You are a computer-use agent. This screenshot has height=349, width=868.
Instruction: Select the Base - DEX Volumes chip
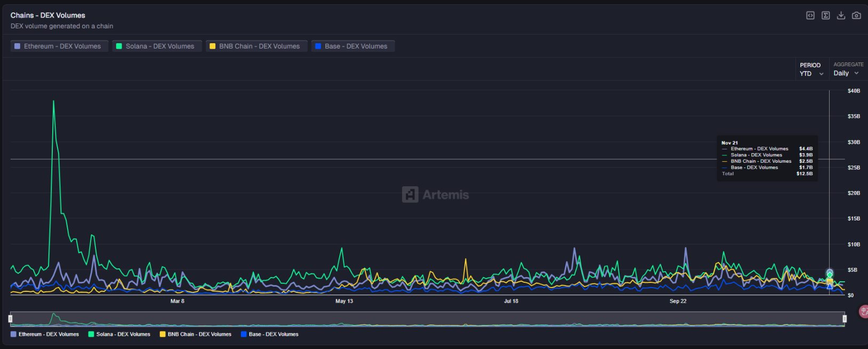click(353, 46)
